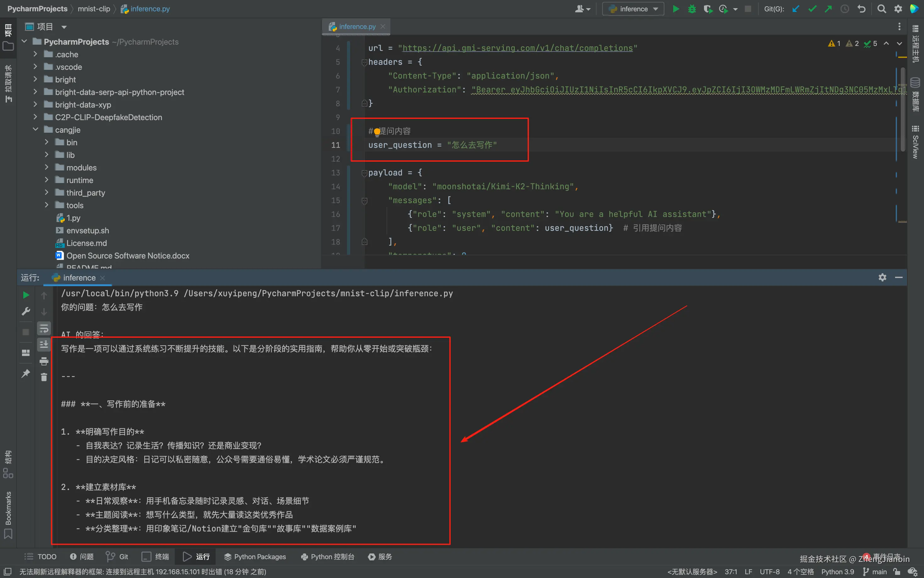Expand the bright-data-xyp folder
Image resolution: width=924 pixels, height=578 pixels.
36,104
